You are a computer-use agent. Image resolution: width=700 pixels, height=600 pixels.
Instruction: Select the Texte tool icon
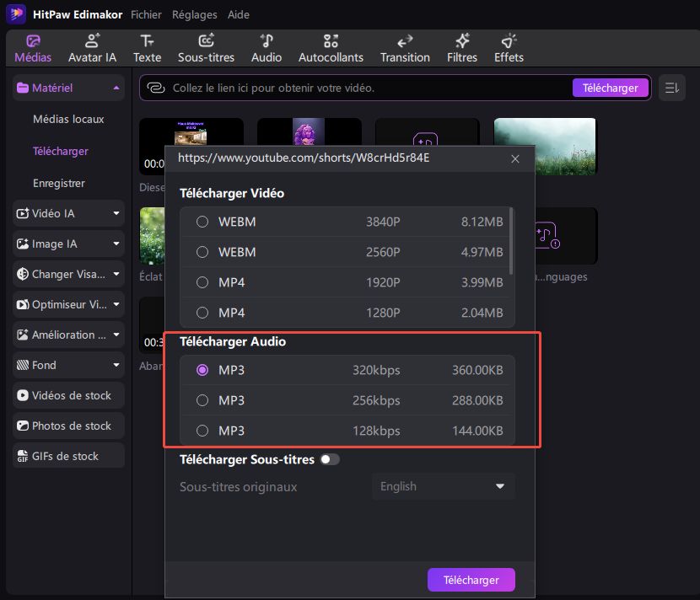pos(147,48)
